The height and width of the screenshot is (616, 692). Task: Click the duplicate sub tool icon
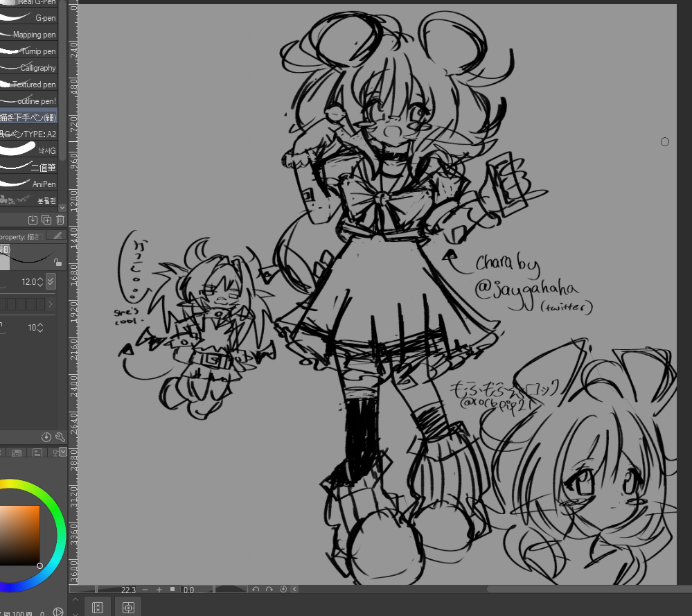coord(46,220)
